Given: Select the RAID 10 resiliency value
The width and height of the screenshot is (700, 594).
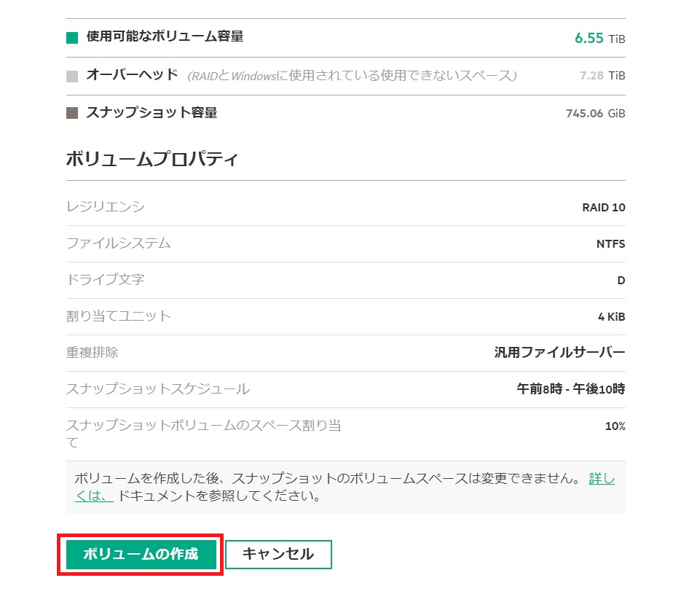Looking at the screenshot, I should pos(603,208).
